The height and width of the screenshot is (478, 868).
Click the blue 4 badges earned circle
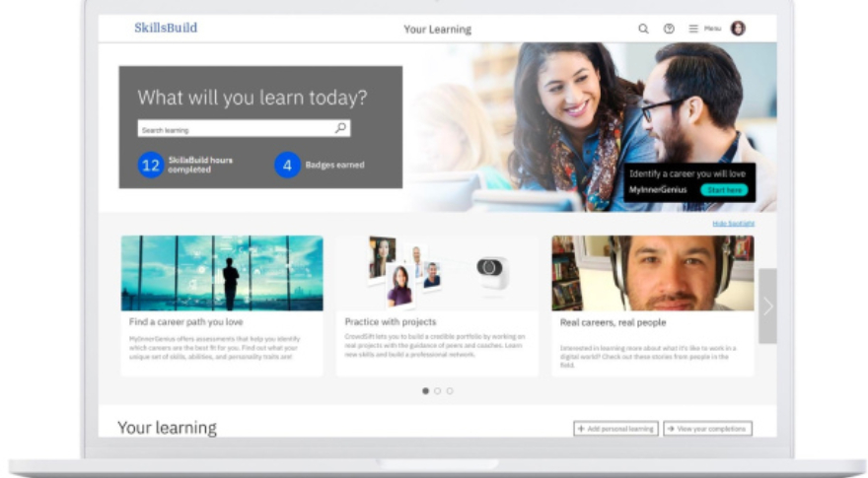pos(287,165)
